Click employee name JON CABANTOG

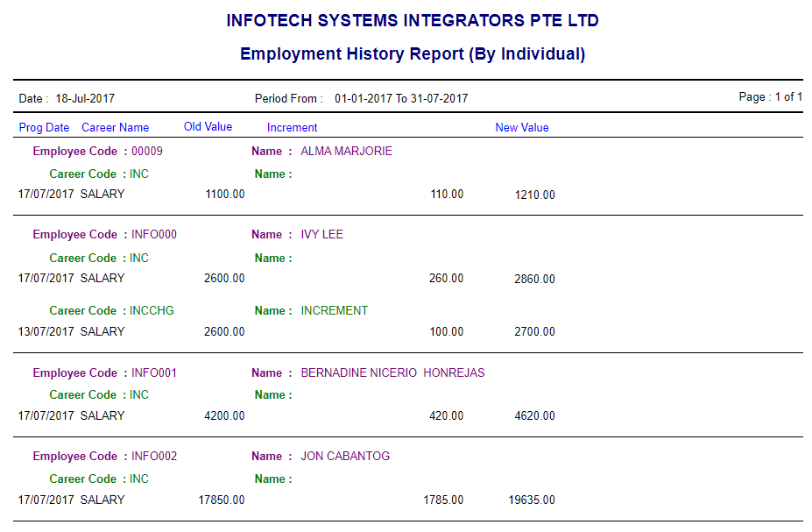[x=345, y=457]
